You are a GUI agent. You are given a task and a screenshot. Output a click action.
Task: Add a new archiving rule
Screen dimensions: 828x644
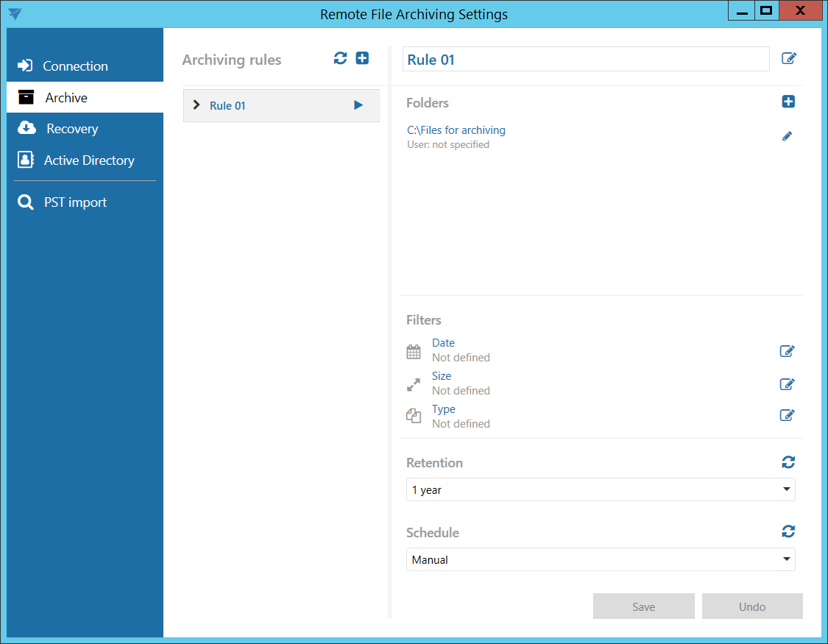(362, 59)
